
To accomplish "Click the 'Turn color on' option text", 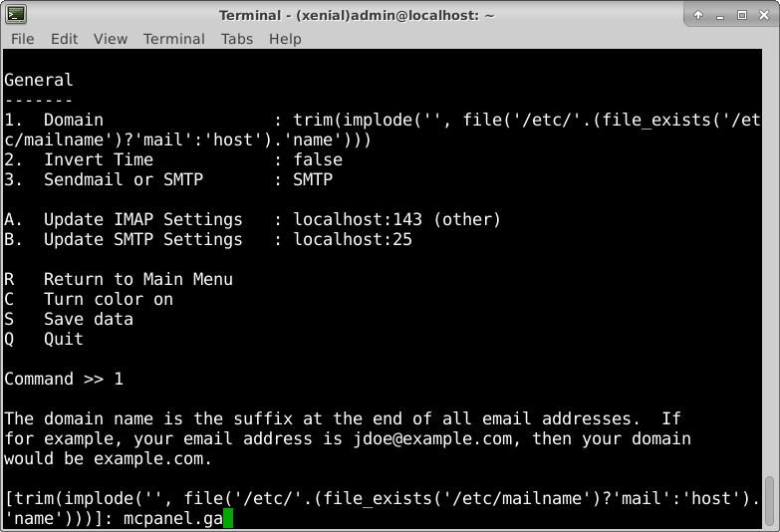I will [x=108, y=299].
